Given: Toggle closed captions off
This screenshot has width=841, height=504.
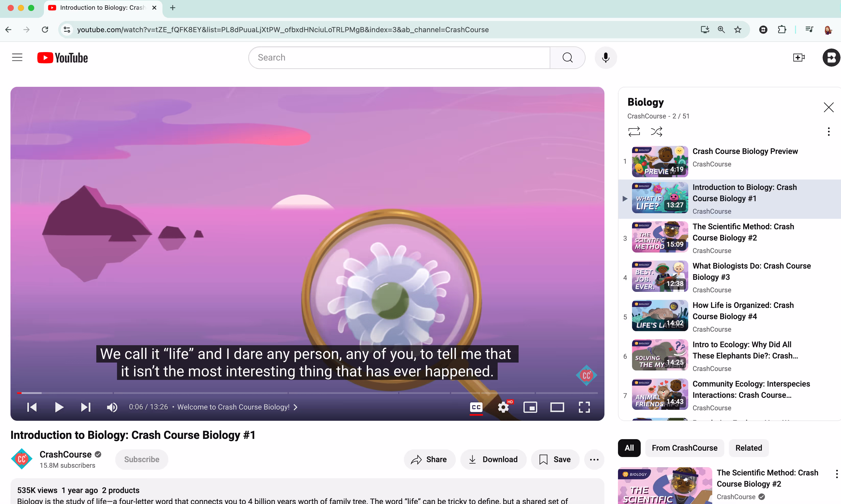Looking at the screenshot, I should coord(476,407).
